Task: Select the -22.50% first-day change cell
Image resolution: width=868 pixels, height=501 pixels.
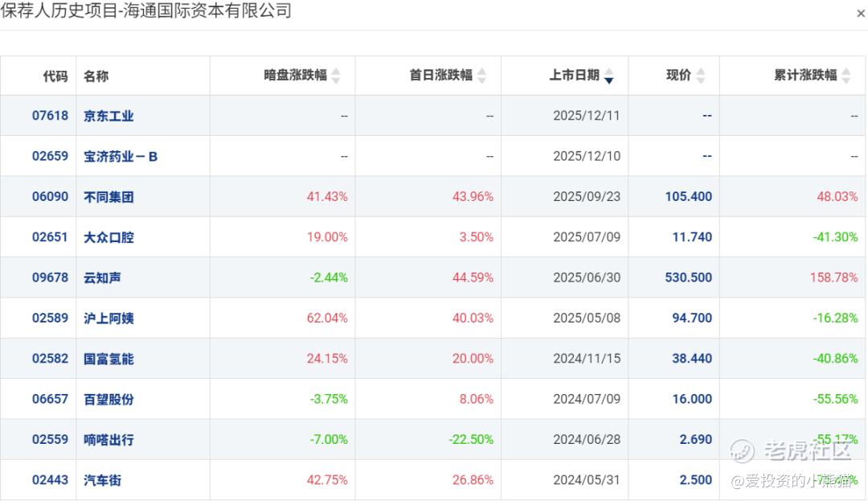Action: coord(471,439)
